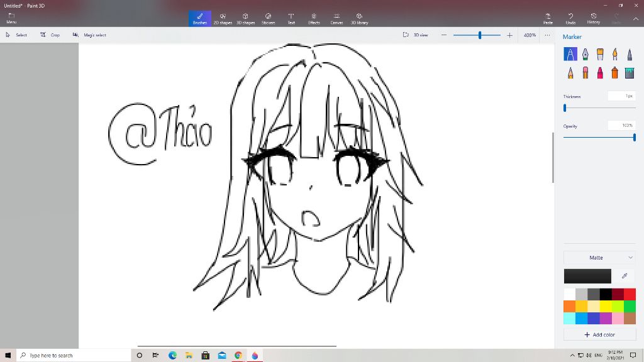Select the Crayon tool
Viewport: 644px width, 362px height.
click(x=600, y=73)
